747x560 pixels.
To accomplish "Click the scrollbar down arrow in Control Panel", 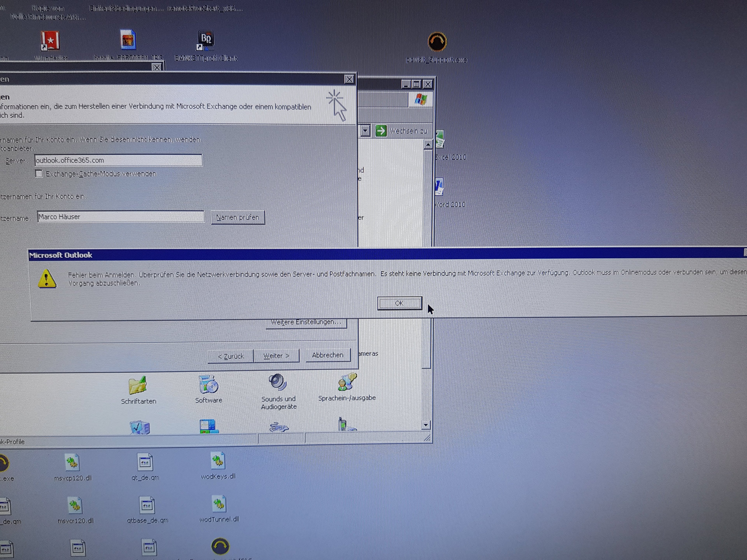I will click(426, 425).
